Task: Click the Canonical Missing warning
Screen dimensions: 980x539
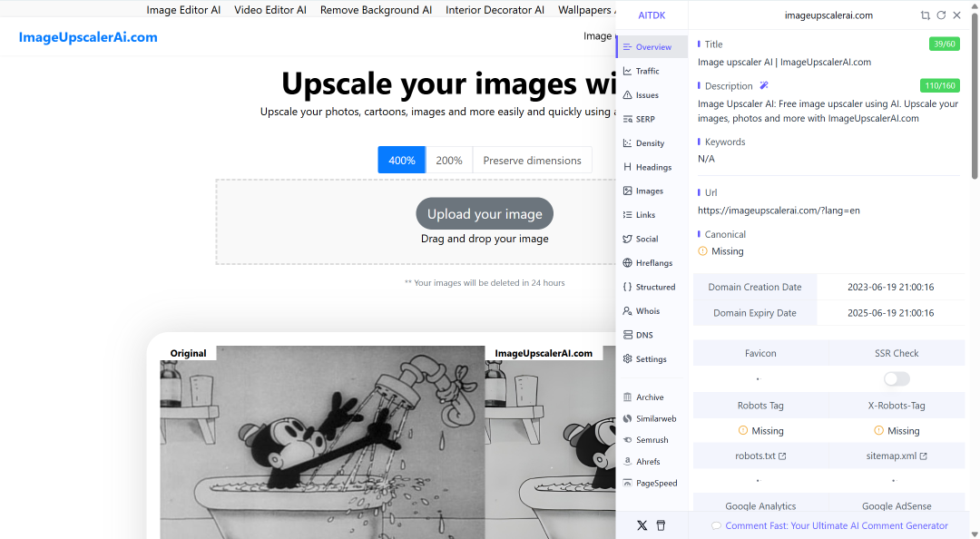Action: [x=720, y=251]
